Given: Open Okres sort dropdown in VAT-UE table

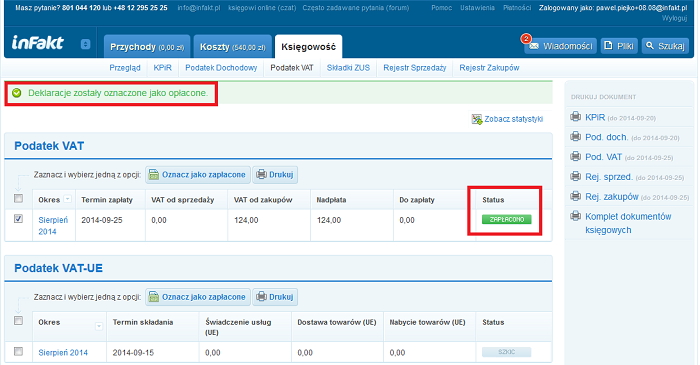Looking at the screenshot, I should (99, 327).
